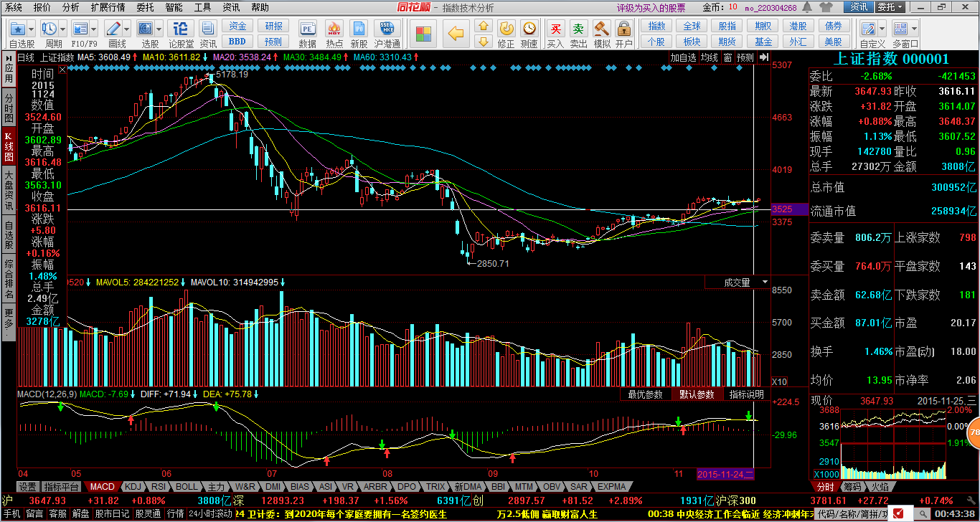Click the 股市日记 status bar button
Screen dimensions: 980x522
(113, 513)
